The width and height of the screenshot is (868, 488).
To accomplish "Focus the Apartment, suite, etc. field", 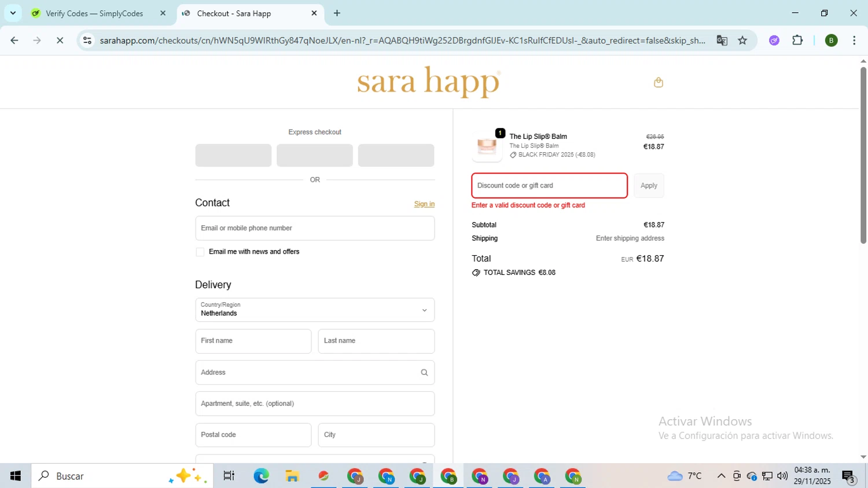I will (x=315, y=403).
